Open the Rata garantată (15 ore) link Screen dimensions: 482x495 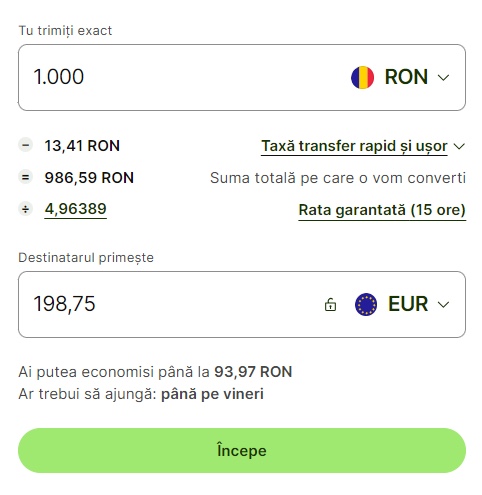pos(382,210)
